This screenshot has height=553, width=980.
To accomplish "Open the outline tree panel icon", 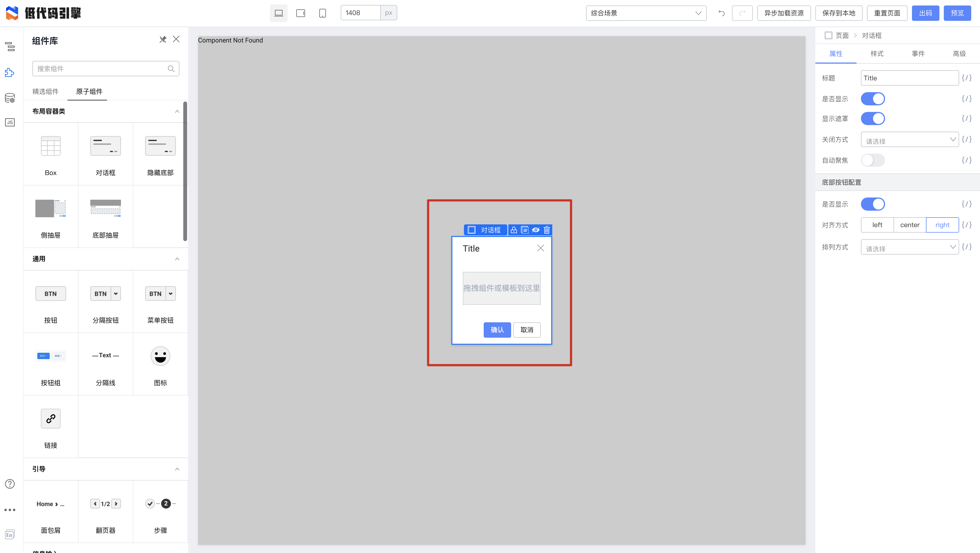I will pyautogui.click(x=10, y=46).
